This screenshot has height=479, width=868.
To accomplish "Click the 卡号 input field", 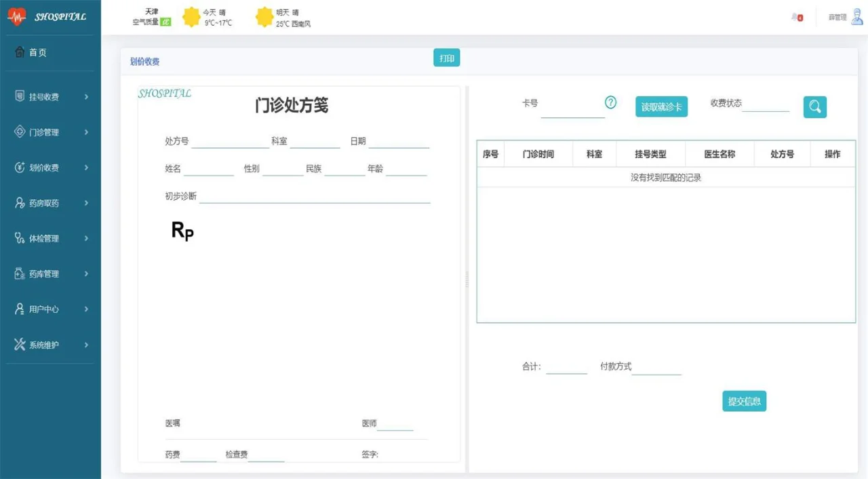I will click(572, 110).
